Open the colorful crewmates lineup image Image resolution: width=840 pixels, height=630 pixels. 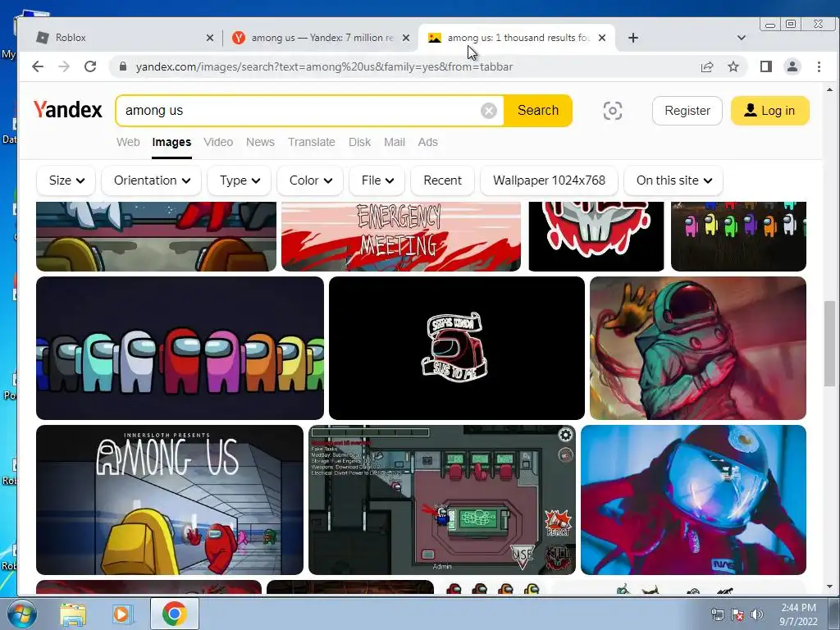(180, 348)
